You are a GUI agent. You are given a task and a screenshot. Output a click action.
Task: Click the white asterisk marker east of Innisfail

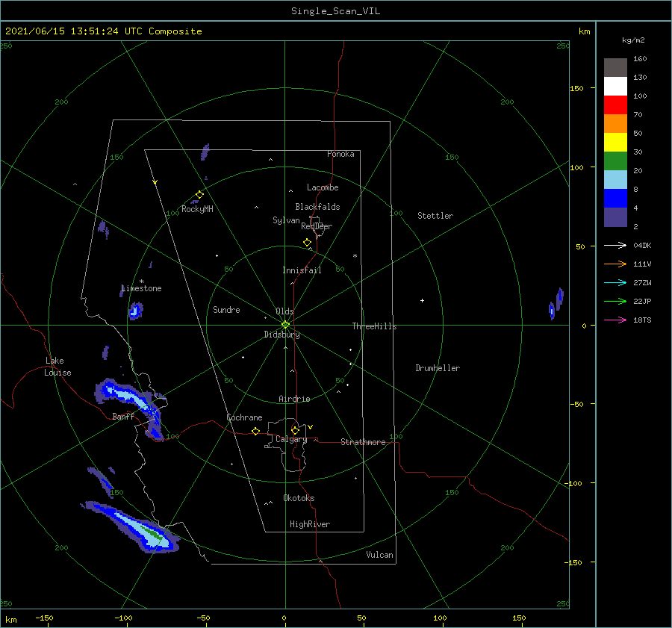pos(355,256)
